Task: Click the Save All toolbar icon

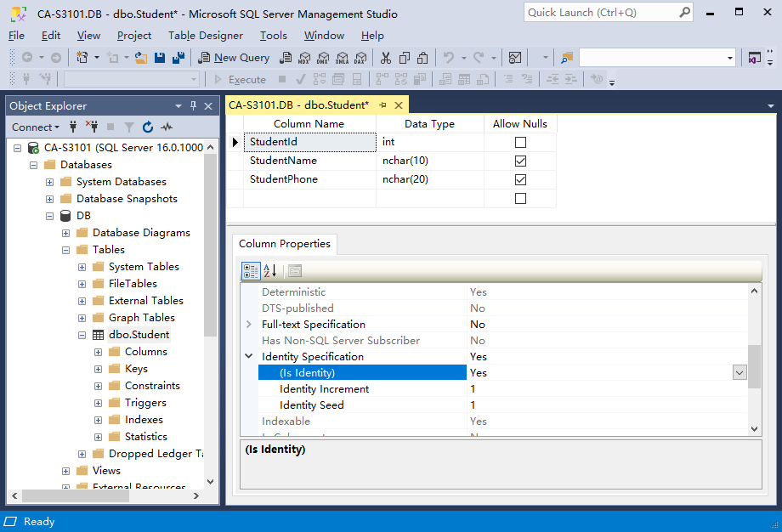Action: tap(178, 58)
